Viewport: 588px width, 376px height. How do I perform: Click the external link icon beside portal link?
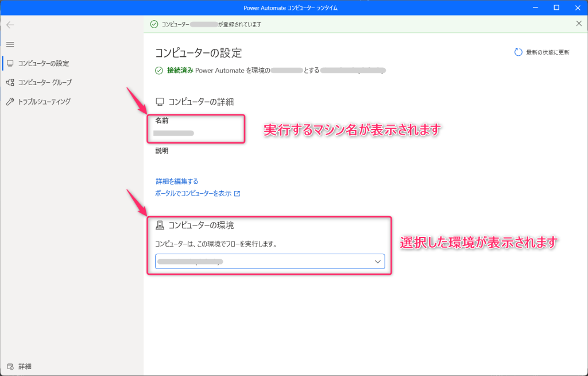(237, 193)
